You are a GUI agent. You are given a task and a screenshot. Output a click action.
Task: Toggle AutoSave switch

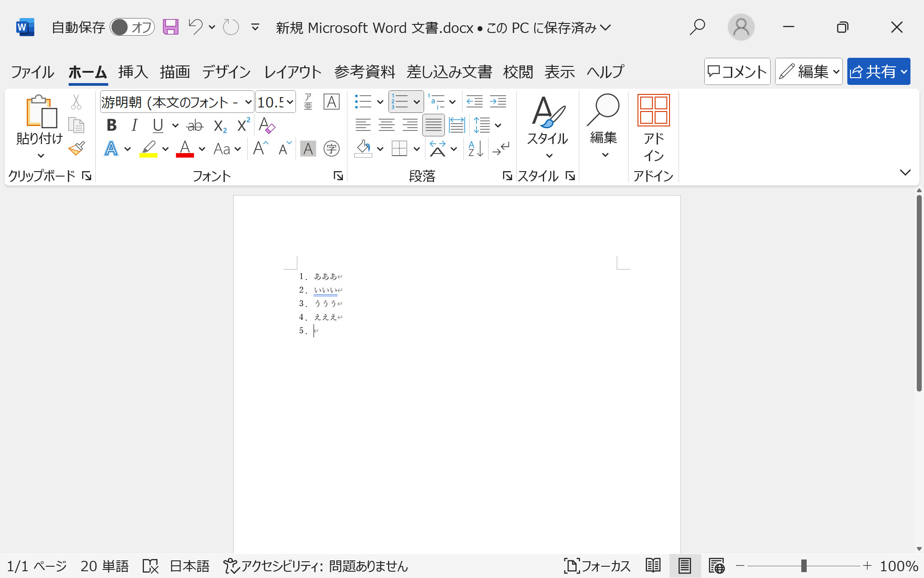(x=132, y=28)
